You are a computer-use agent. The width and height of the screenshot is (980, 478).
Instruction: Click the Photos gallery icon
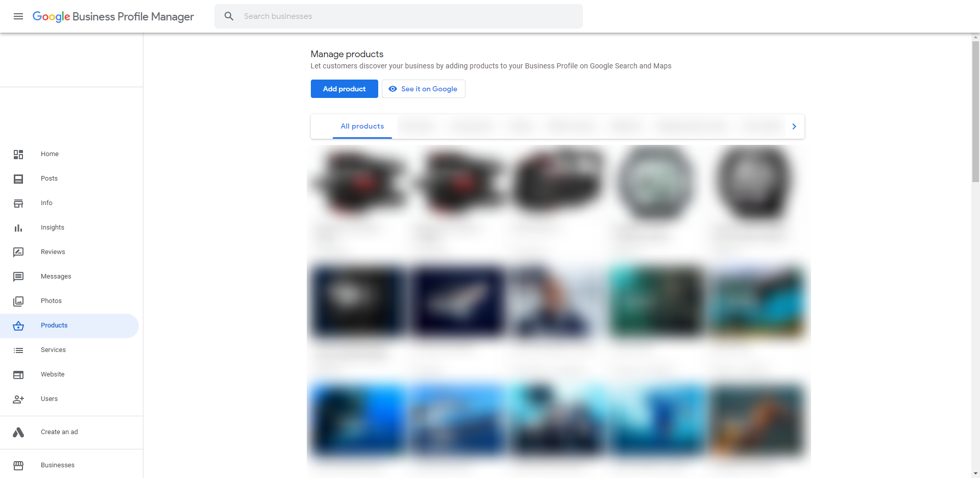click(x=18, y=301)
